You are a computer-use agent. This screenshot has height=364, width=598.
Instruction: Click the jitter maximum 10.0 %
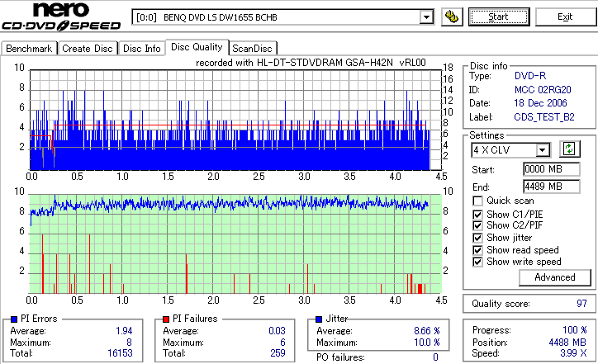[x=427, y=343]
